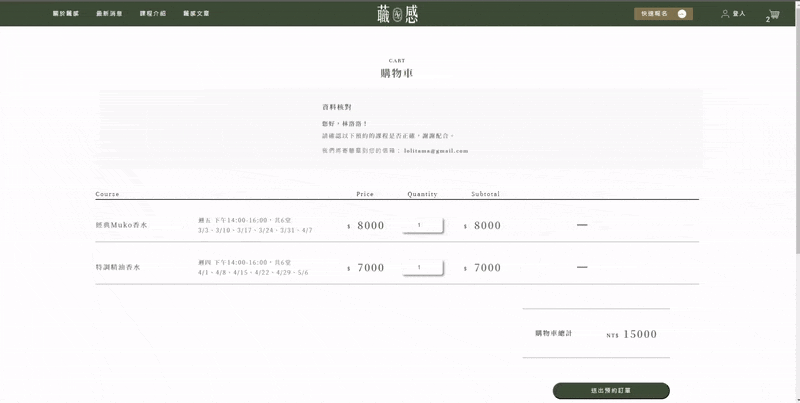800x403 pixels.
Task: Open 課程介紹 from the top navigation
Action: pos(153,15)
